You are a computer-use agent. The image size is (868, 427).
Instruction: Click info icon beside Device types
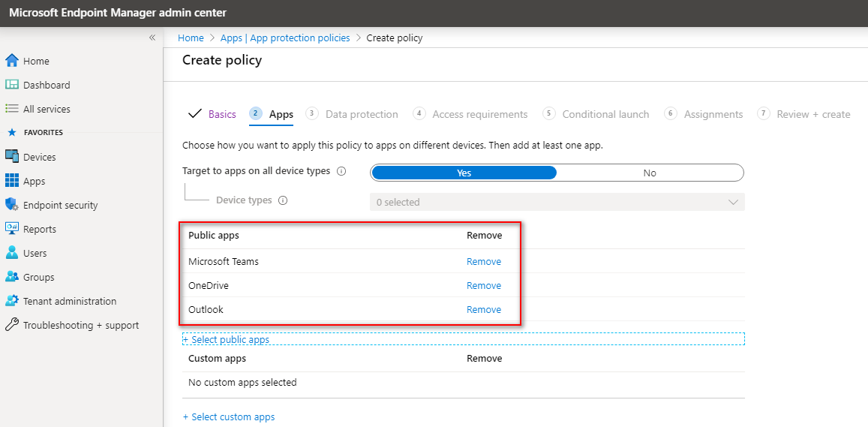click(x=283, y=200)
